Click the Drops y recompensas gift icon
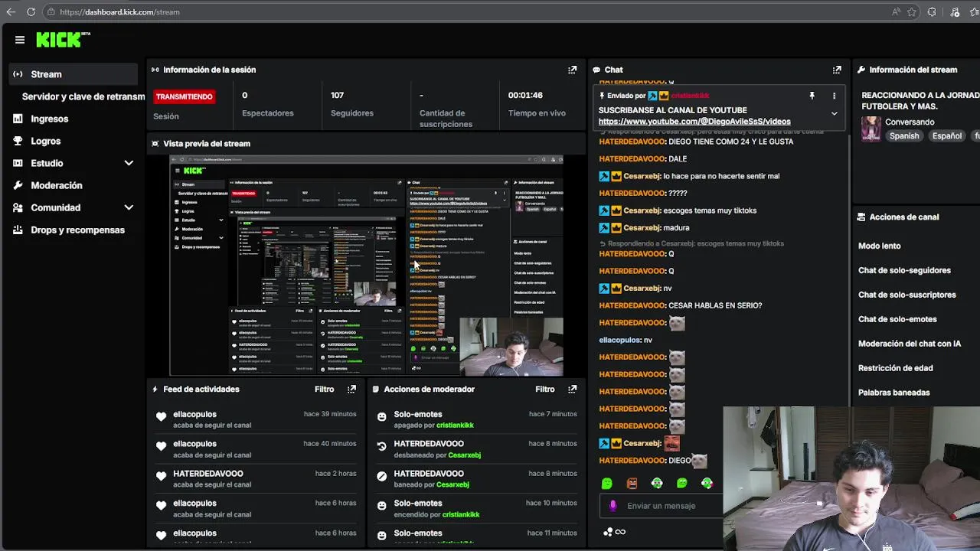This screenshot has width=980, height=551. [x=18, y=230]
